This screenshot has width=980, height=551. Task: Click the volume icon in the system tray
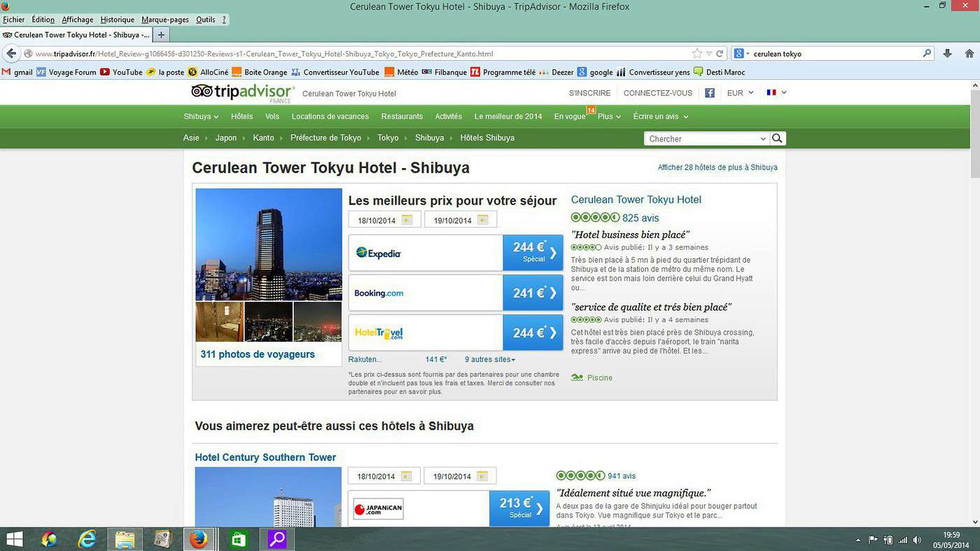point(917,540)
